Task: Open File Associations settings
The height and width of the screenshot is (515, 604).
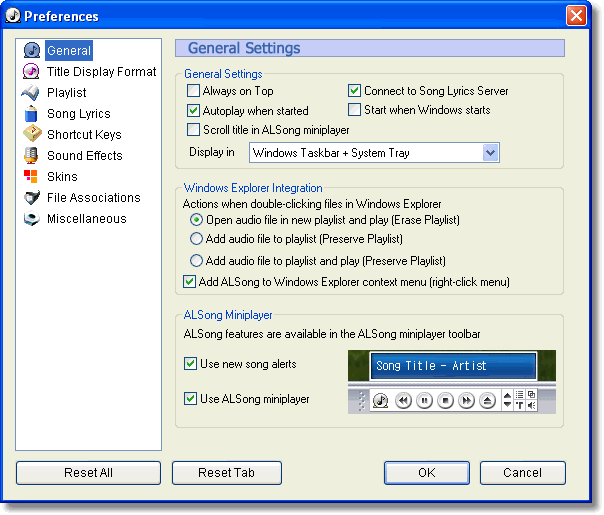Action: click(94, 198)
